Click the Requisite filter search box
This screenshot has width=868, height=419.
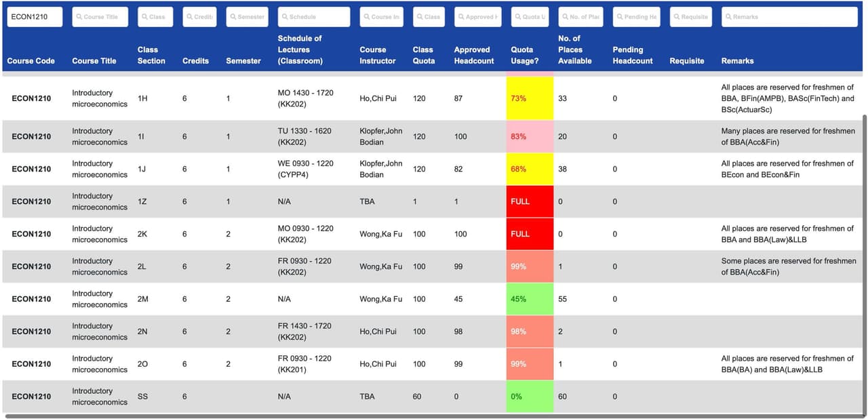coord(691,17)
